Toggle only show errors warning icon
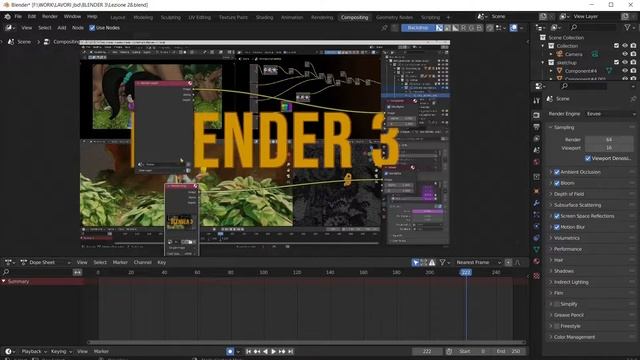The width and height of the screenshot is (640, 360). (432, 262)
